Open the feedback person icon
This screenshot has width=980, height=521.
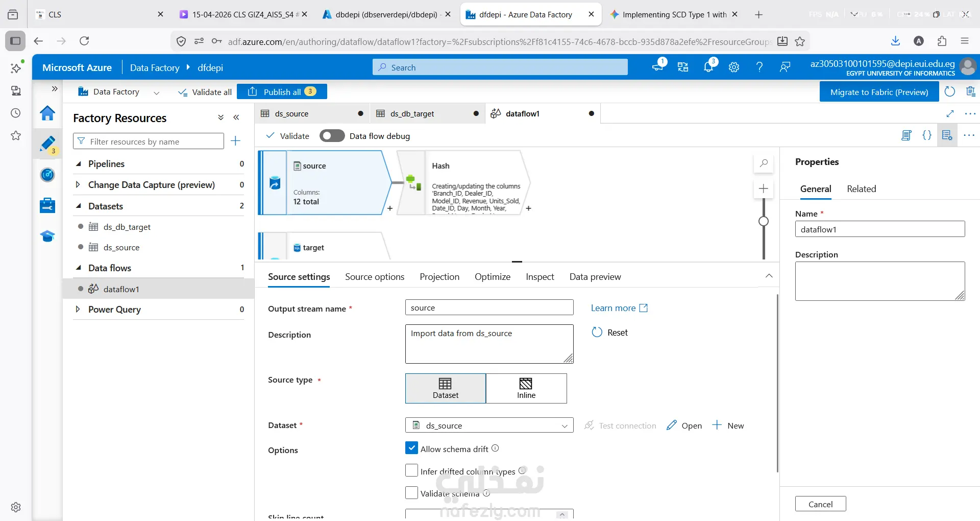(785, 67)
